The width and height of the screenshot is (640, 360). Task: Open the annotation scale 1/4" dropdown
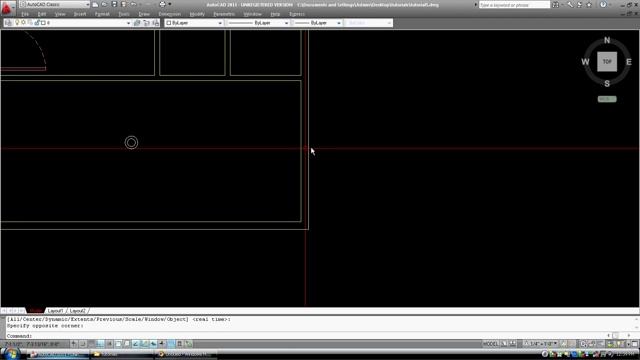(541, 344)
